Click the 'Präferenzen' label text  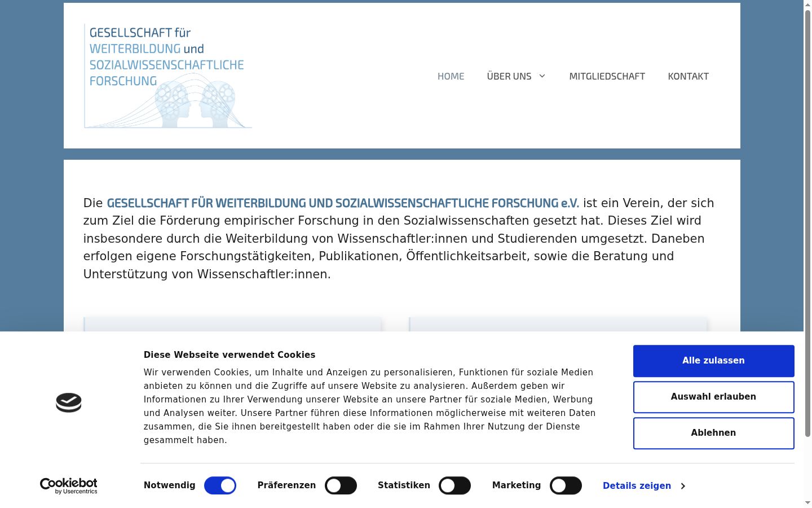point(286,485)
